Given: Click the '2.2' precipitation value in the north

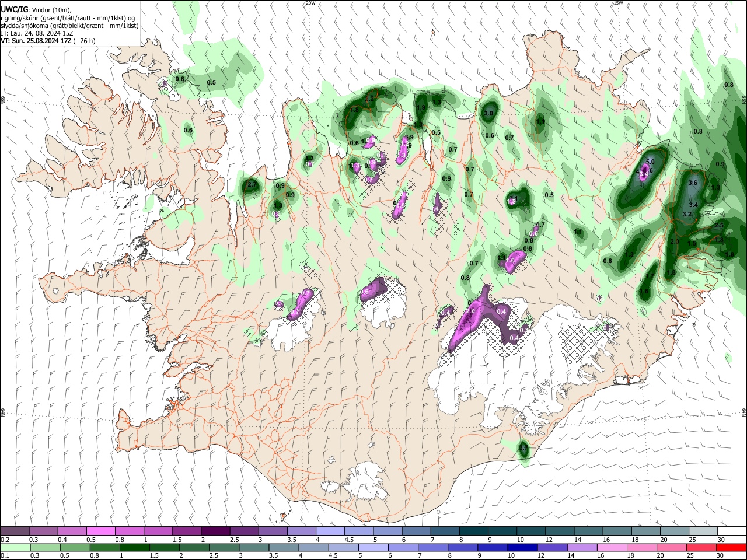Looking at the screenshot, I should point(369,99).
